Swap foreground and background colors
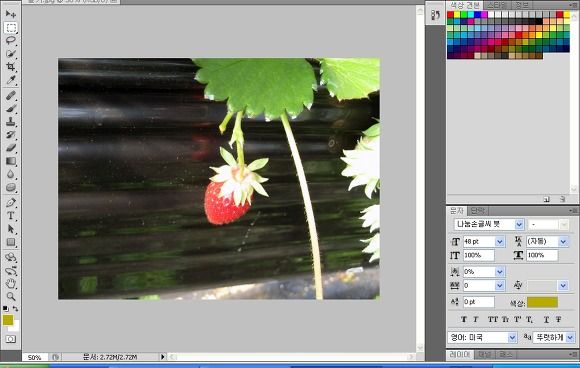 pyautogui.click(x=16, y=308)
